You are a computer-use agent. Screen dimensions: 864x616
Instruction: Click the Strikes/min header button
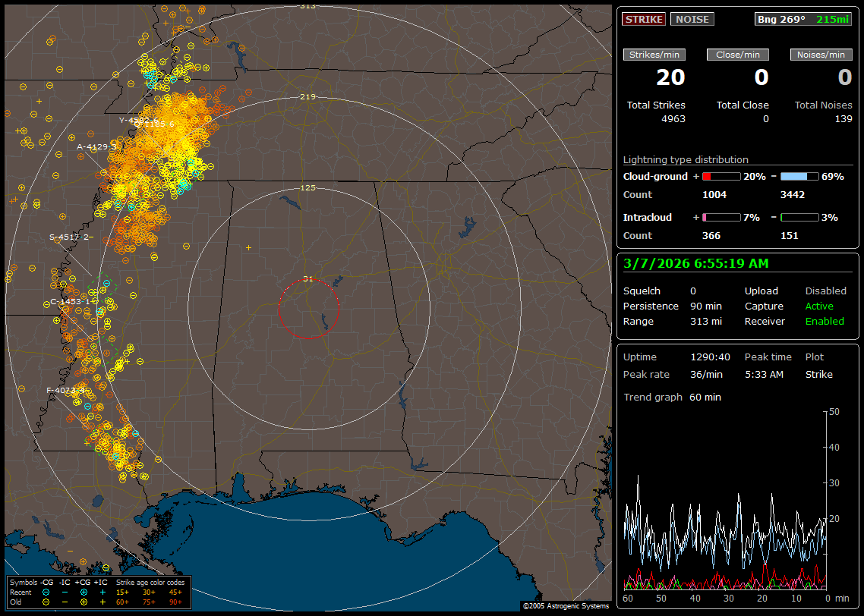(654, 55)
